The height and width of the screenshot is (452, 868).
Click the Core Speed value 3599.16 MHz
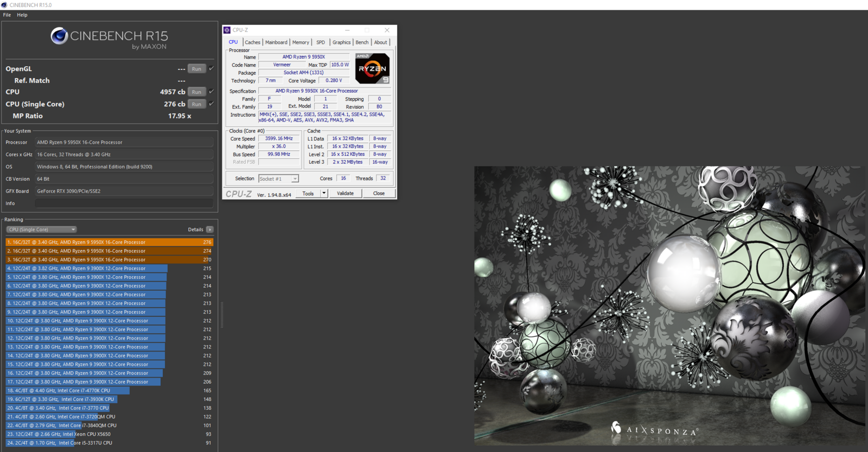(279, 138)
